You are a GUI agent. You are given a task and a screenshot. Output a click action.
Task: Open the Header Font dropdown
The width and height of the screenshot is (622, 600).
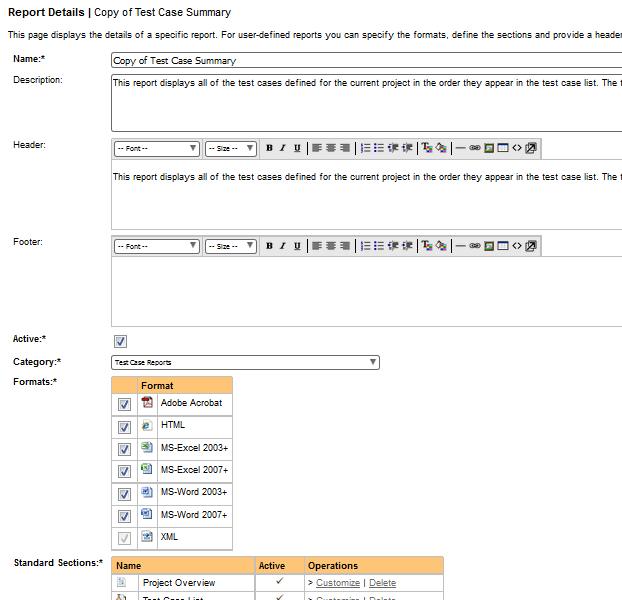157,148
